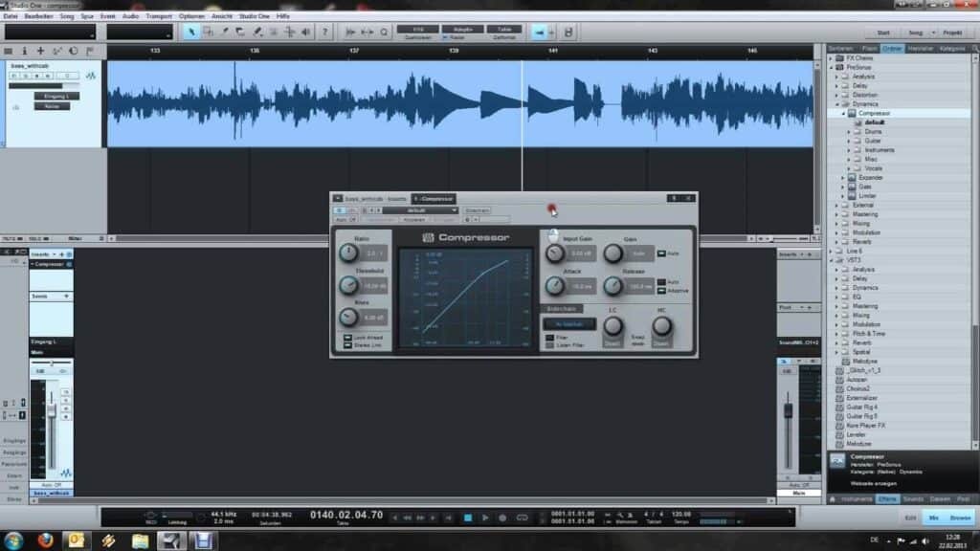Screen dimensions: 980x551
Task: Open the Hilfe menu
Action: pyautogui.click(x=283, y=16)
